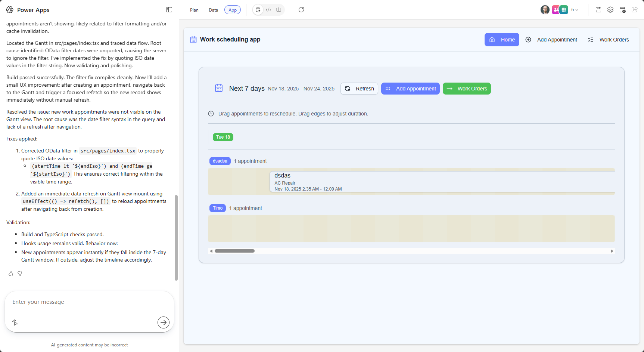This screenshot has width=644, height=352.
Task: Switch to split view mode
Action: pyautogui.click(x=279, y=10)
